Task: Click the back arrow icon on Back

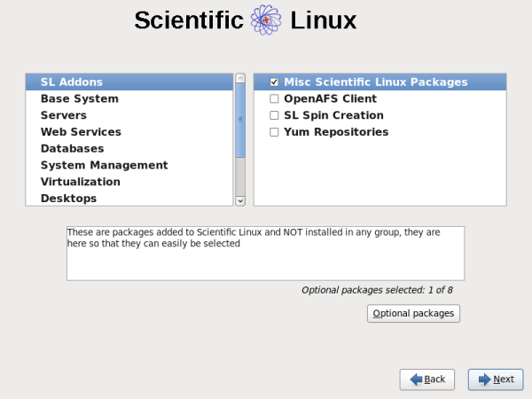Action: (415, 379)
